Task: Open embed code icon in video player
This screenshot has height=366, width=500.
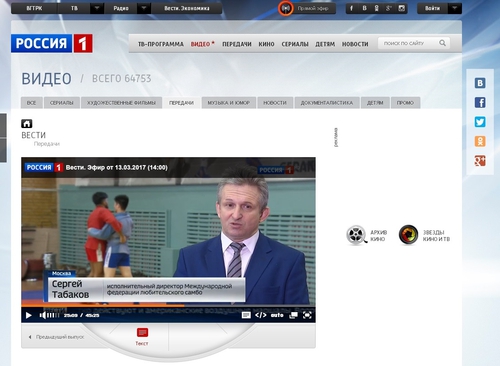Action: click(260, 315)
